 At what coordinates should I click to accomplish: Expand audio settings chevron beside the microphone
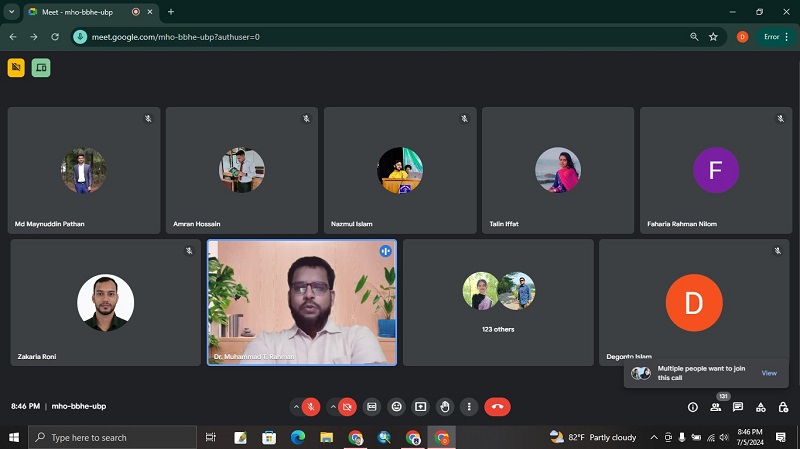pyautogui.click(x=296, y=407)
